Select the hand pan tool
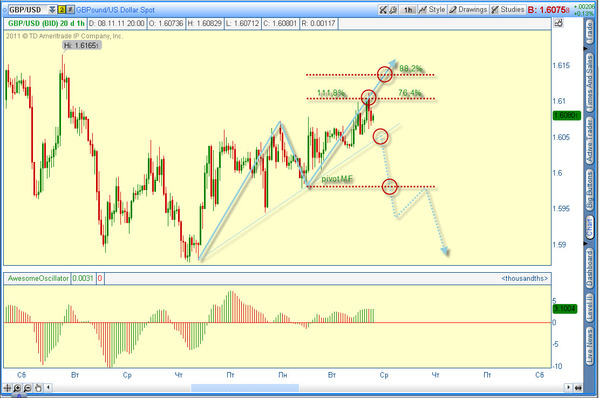The height and width of the screenshot is (398, 599). tap(38, 388)
